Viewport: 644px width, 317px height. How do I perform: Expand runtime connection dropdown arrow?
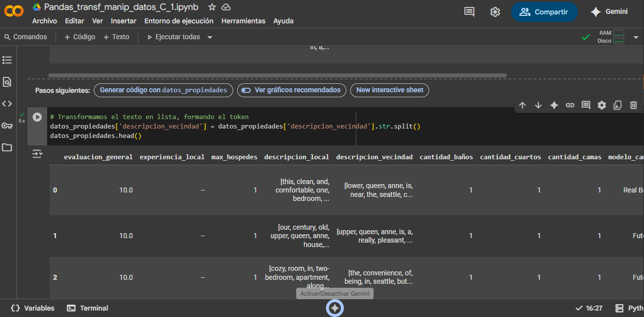click(636, 37)
